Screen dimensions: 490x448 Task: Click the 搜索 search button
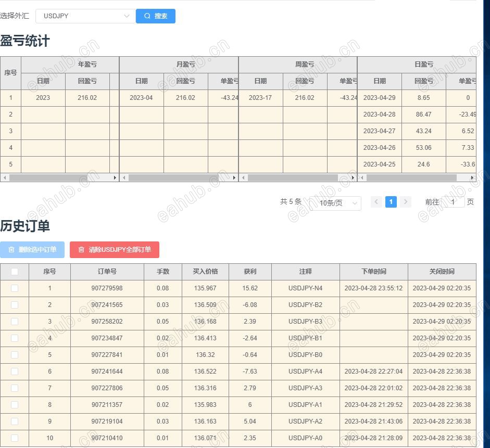pyautogui.click(x=155, y=16)
